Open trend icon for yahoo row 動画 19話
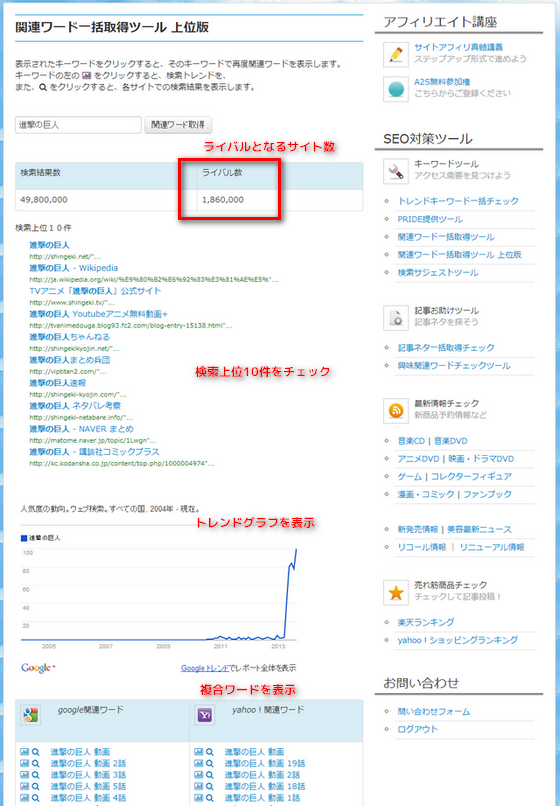Screen dimensions: 560x806 click(x=198, y=763)
